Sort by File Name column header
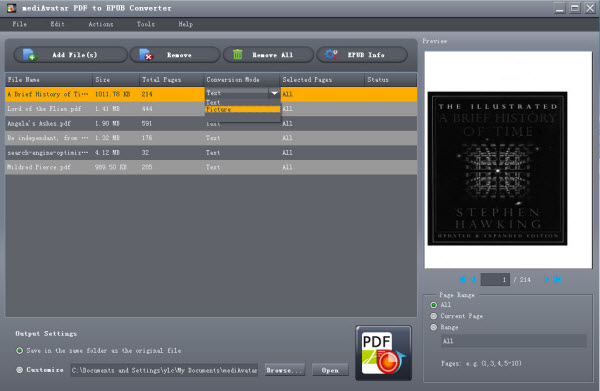Screen dimensions: 600x391 point(49,80)
